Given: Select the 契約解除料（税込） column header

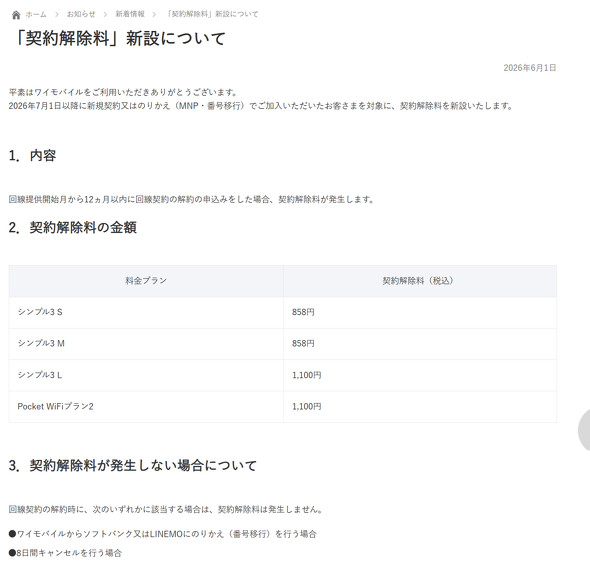Looking at the screenshot, I should (420, 281).
